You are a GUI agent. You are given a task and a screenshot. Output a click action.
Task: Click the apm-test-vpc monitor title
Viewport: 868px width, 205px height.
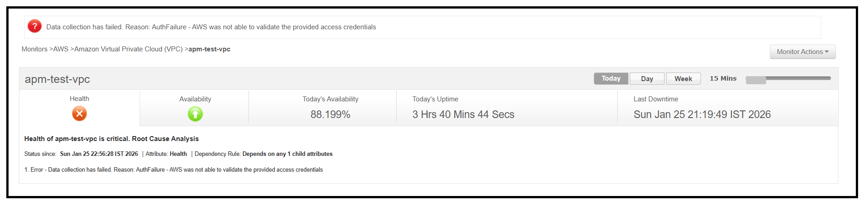coord(57,79)
